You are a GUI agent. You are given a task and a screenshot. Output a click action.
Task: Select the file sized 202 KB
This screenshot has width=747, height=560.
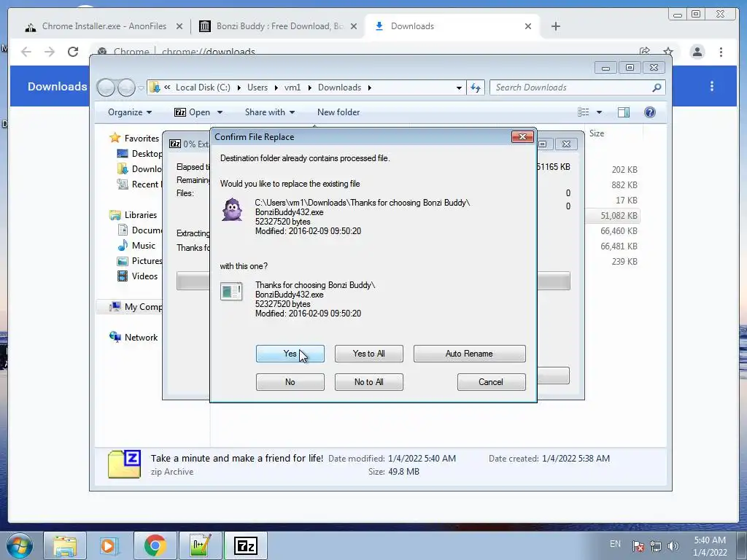point(624,169)
